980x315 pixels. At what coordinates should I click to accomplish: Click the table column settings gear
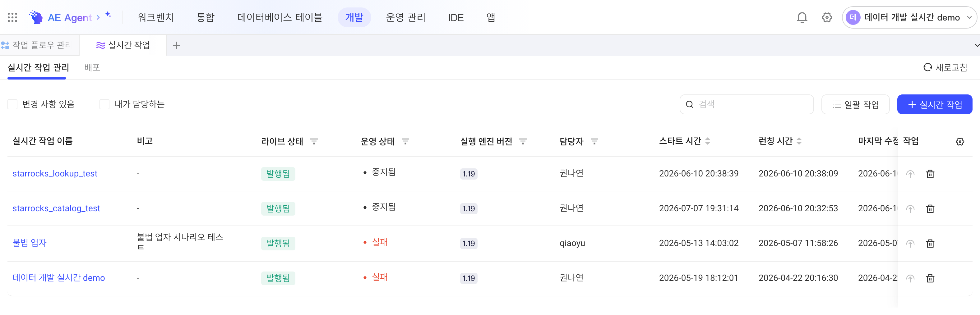pos(960,142)
